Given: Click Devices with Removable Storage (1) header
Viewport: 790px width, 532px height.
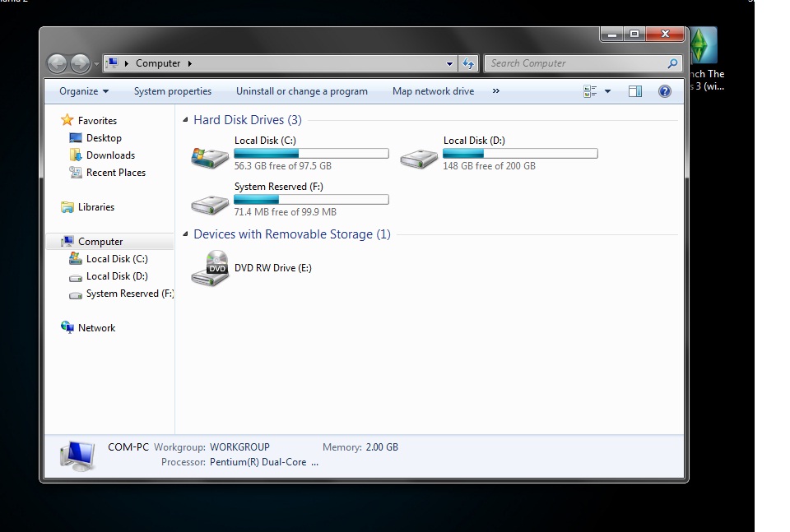Looking at the screenshot, I should pos(291,234).
